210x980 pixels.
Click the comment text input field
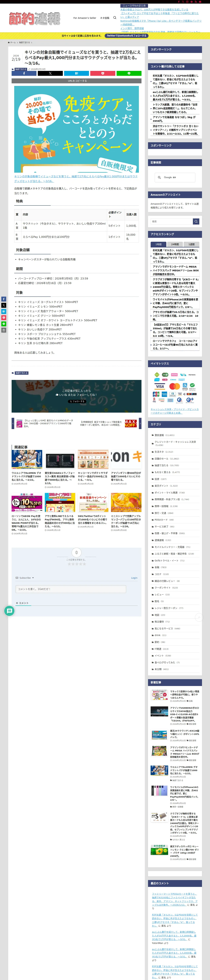point(71,589)
